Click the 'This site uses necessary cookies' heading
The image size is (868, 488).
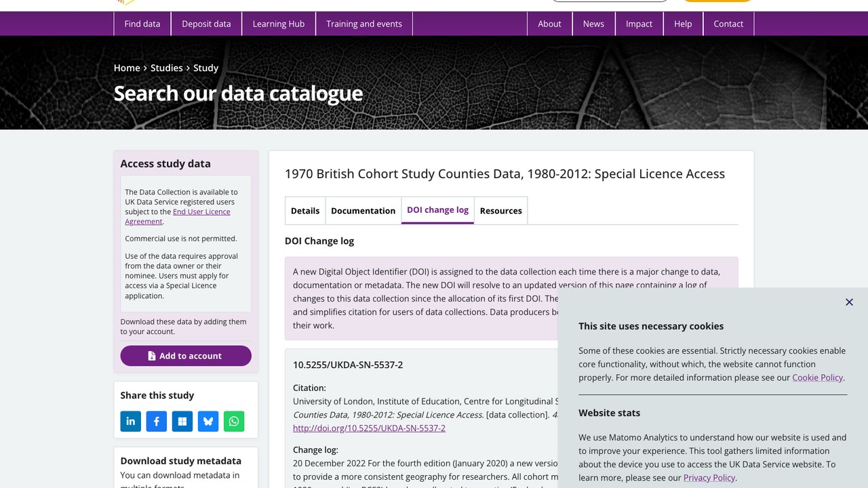coord(651,326)
